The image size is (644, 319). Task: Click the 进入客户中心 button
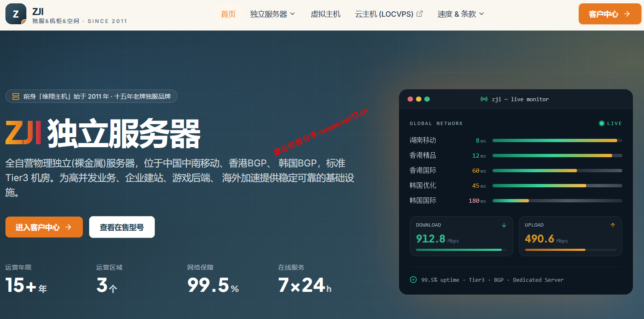pos(44,227)
